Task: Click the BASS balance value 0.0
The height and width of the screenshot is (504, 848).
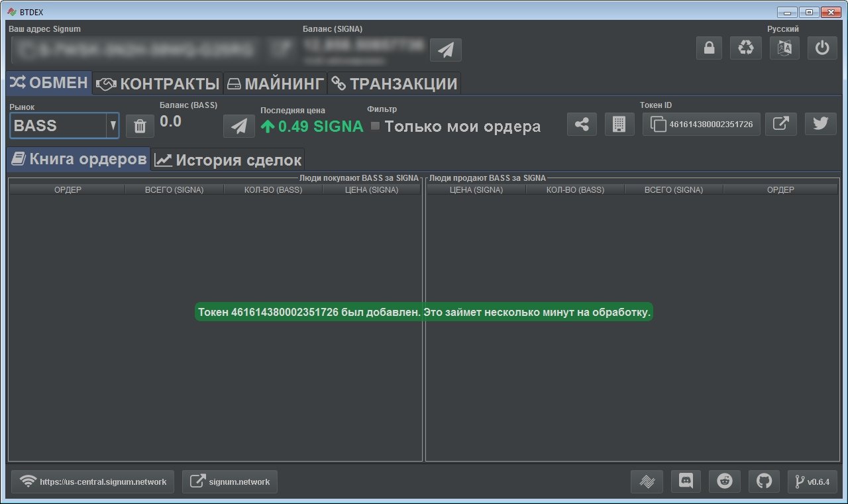Action: click(x=170, y=121)
